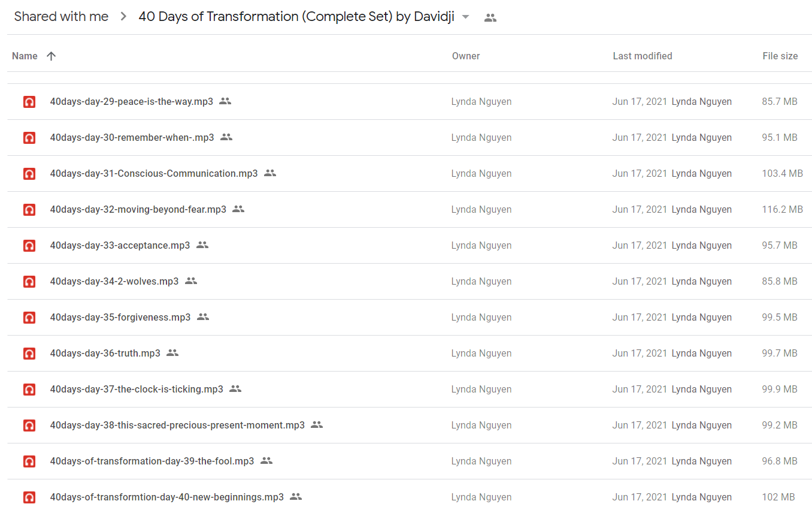
Task: Click the 99.2 MB file size value
Action: [x=780, y=425]
